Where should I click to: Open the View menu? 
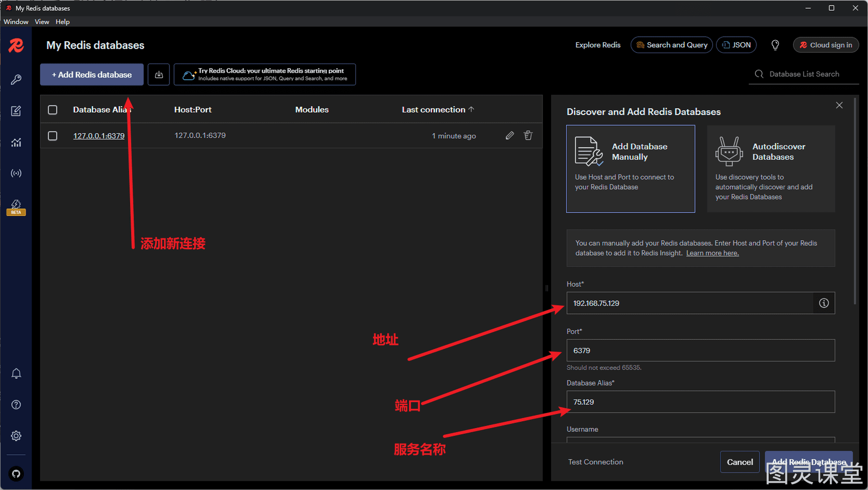42,22
